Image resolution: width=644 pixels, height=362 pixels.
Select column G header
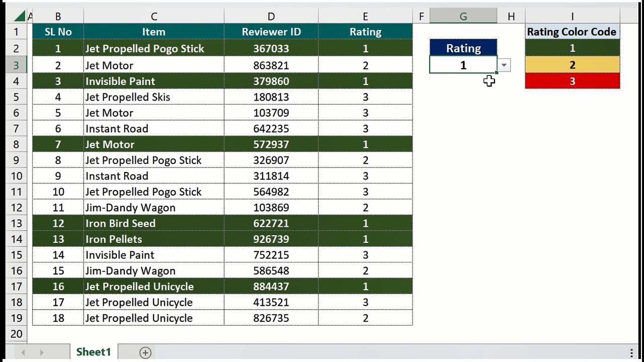[463, 17]
